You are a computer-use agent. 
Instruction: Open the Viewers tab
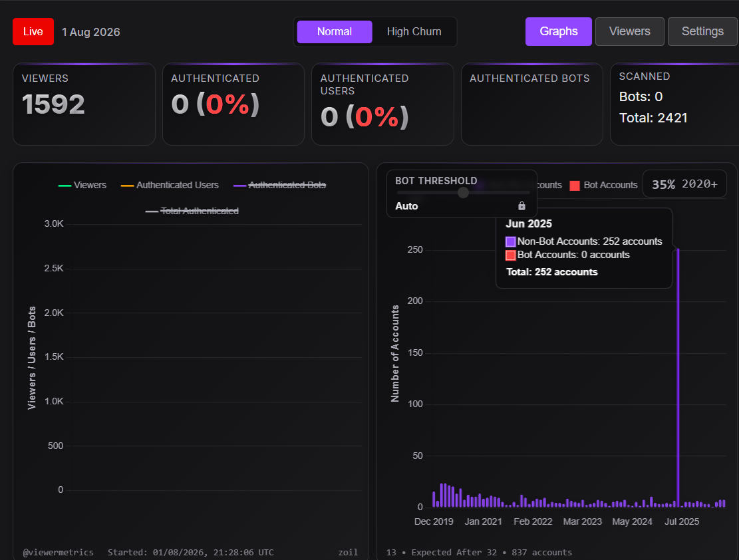coord(630,31)
